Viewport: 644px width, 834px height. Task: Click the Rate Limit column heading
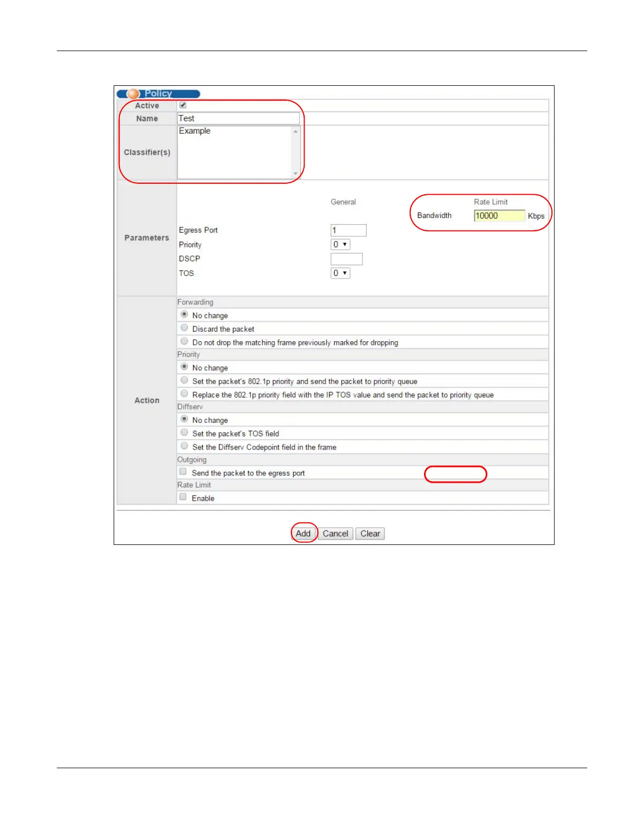point(491,202)
